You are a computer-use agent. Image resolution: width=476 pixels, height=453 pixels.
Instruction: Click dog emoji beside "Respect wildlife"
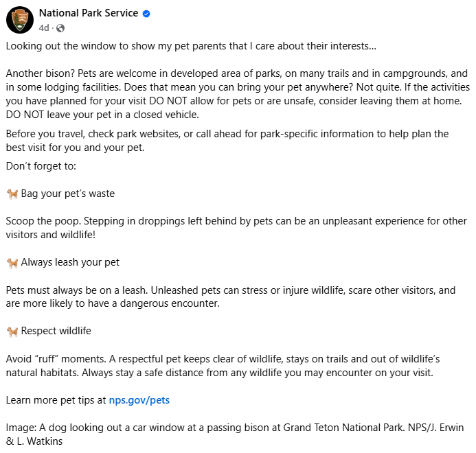[12, 331]
